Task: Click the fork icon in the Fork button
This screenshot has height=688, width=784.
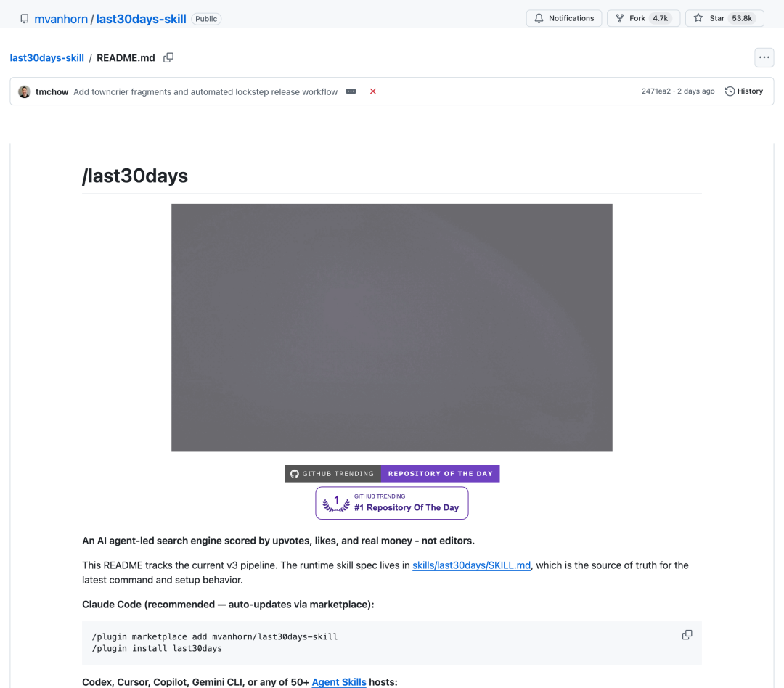Action: [x=619, y=18]
